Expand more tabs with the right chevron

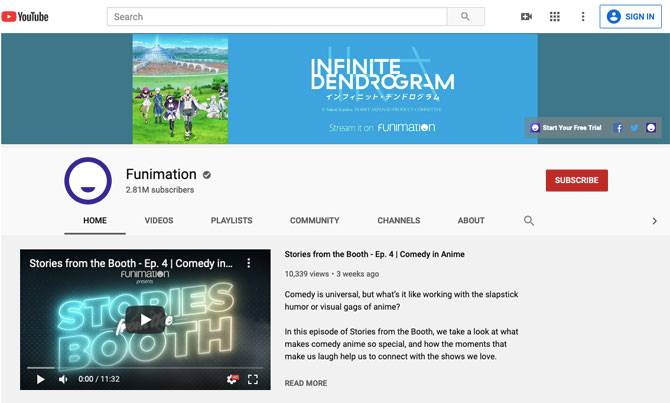(654, 221)
